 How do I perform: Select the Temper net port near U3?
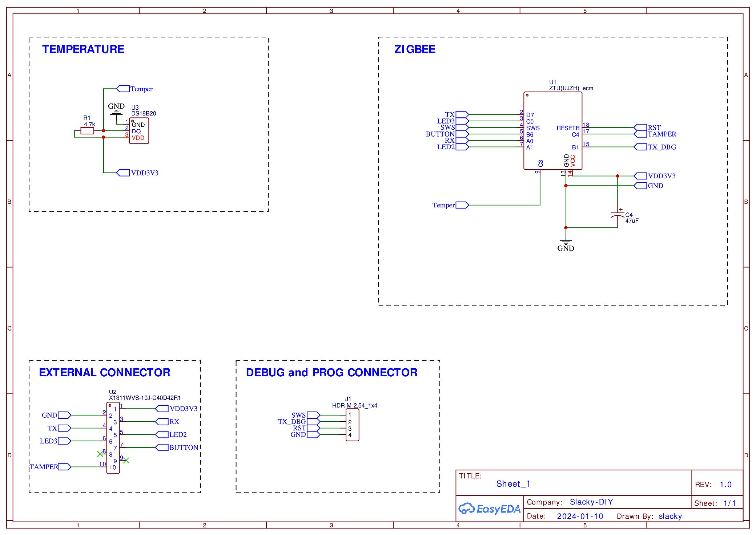point(123,89)
